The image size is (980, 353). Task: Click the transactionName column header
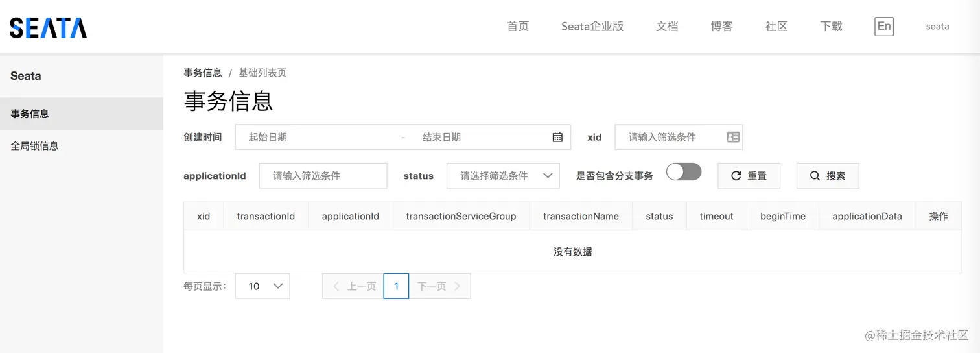point(581,216)
